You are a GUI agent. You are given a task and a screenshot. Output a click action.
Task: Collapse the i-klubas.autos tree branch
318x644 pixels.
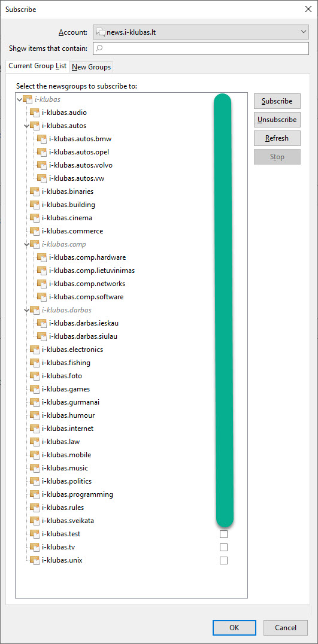pyautogui.click(x=26, y=126)
